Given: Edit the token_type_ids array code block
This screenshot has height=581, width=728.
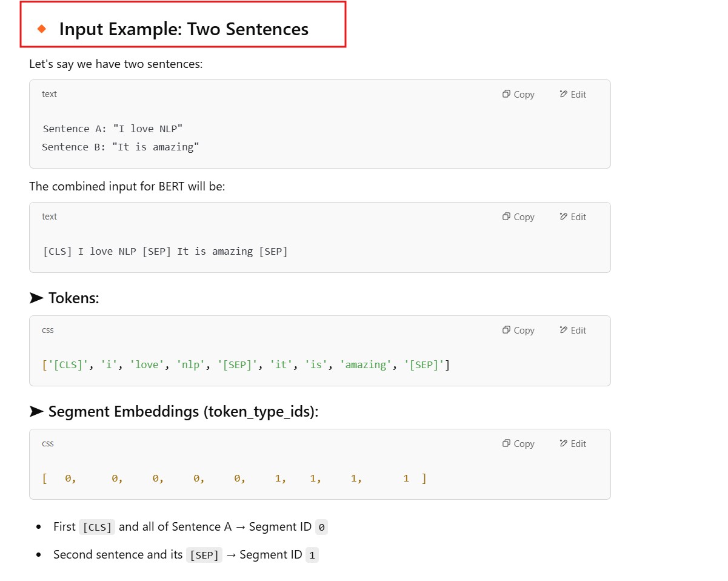Looking at the screenshot, I should (x=573, y=443).
